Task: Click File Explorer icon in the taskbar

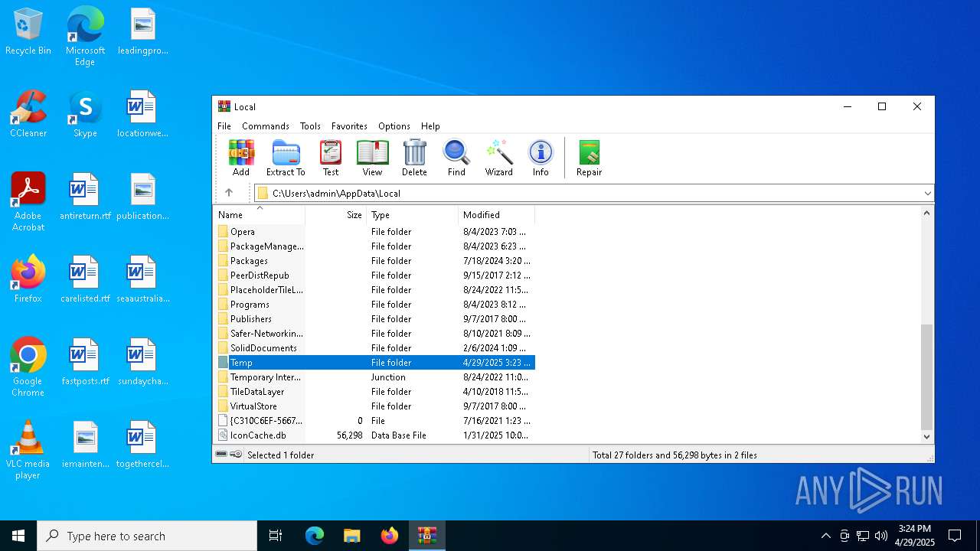Action: click(351, 536)
